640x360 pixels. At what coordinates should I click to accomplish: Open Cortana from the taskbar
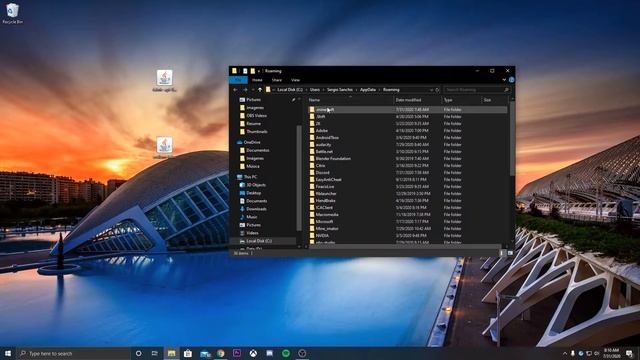coord(139,353)
